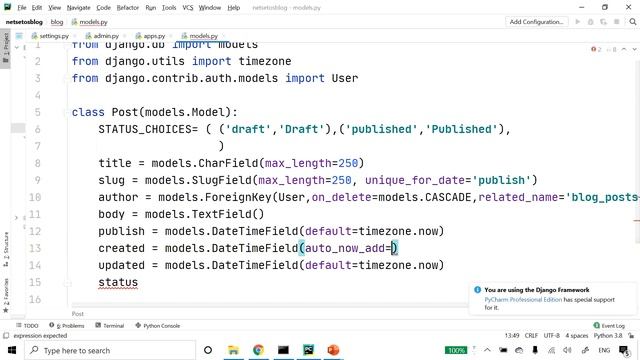Change the 4 spaces indent setting
The height and width of the screenshot is (360, 640).
[x=576, y=336]
